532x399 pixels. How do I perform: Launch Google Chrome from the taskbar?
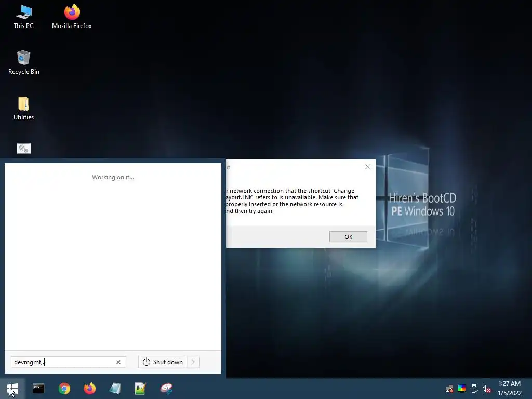[64, 389]
